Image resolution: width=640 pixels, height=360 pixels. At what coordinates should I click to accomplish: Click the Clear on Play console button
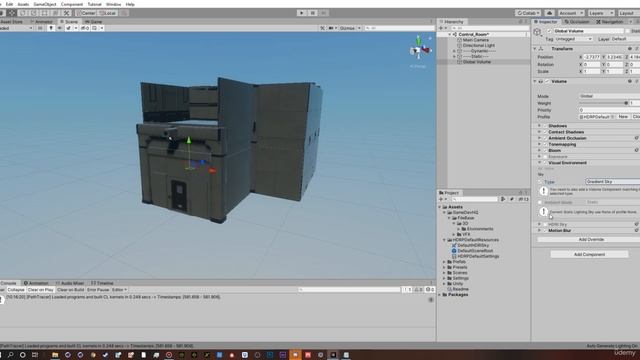tap(40, 290)
